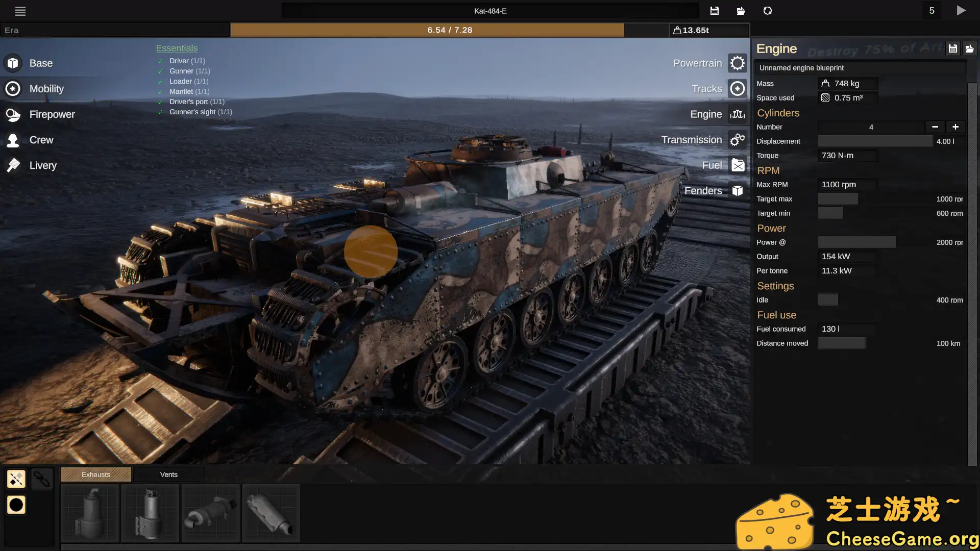This screenshot has width=980, height=551.
Task: Open the hamburger main menu
Action: tap(20, 11)
